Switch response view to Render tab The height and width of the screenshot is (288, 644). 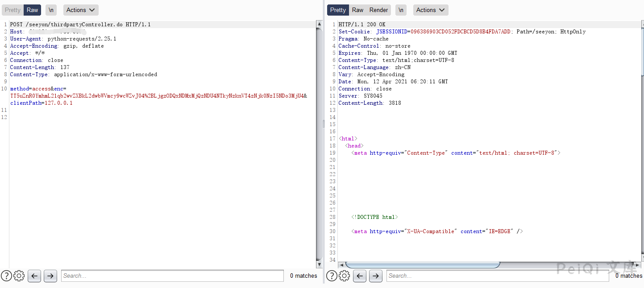click(x=378, y=10)
